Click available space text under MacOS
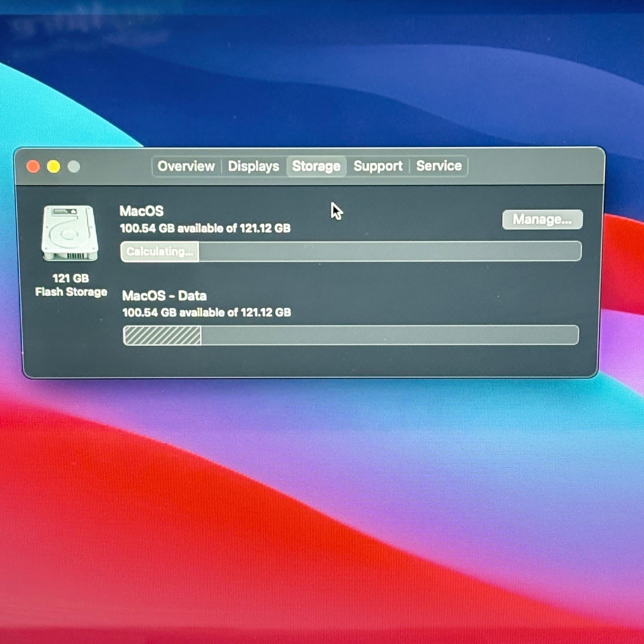Image resolution: width=644 pixels, height=644 pixels. (205, 228)
